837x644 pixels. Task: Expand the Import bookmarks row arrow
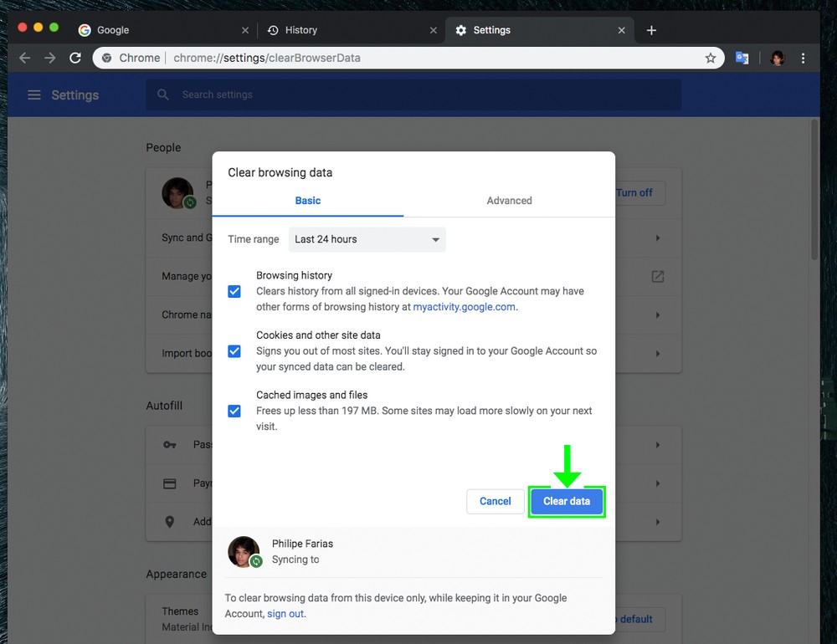click(x=658, y=353)
